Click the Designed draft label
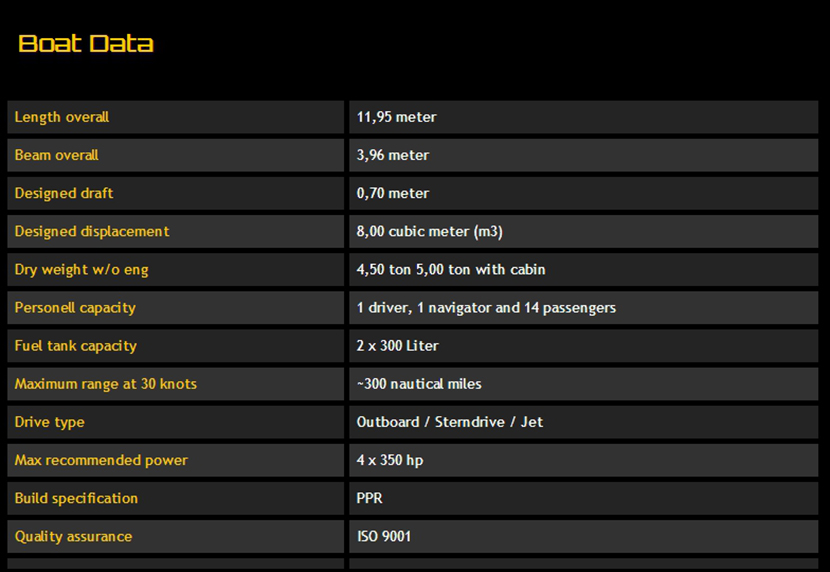The width and height of the screenshot is (830, 572). point(64,193)
